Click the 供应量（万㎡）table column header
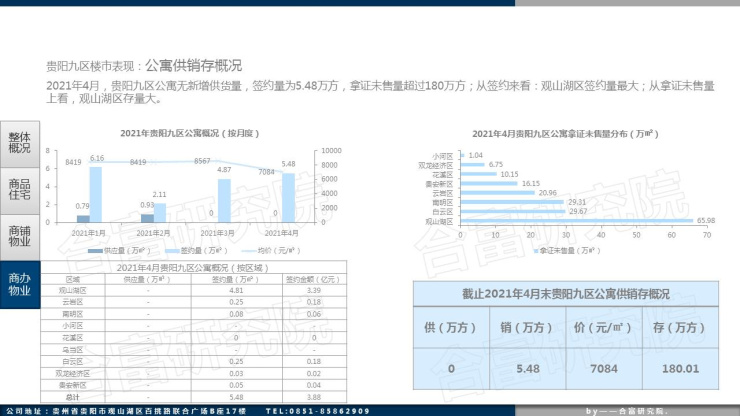This screenshot has width=740, height=416. pyautogui.click(x=147, y=280)
